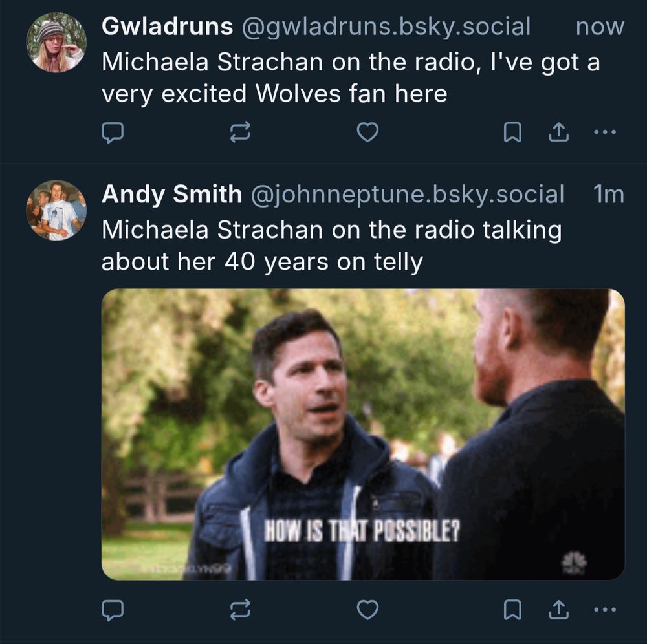The height and width of the screenshot is (644, 647).
Task: Visit the Gwladruns display name link
Action: pyautogui.click(x=167, y=27)
